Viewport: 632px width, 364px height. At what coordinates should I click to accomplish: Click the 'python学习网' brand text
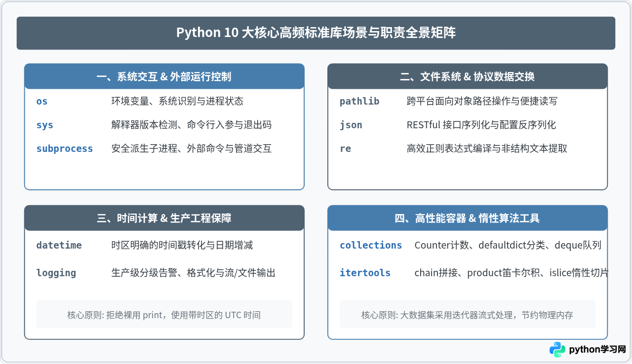click(x=597, y=350)
